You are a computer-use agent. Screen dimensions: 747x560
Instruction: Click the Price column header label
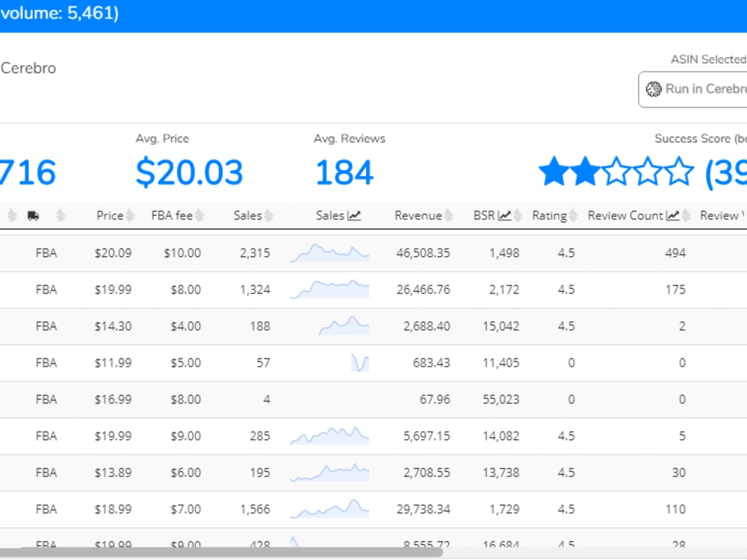(x=110, y=216)
